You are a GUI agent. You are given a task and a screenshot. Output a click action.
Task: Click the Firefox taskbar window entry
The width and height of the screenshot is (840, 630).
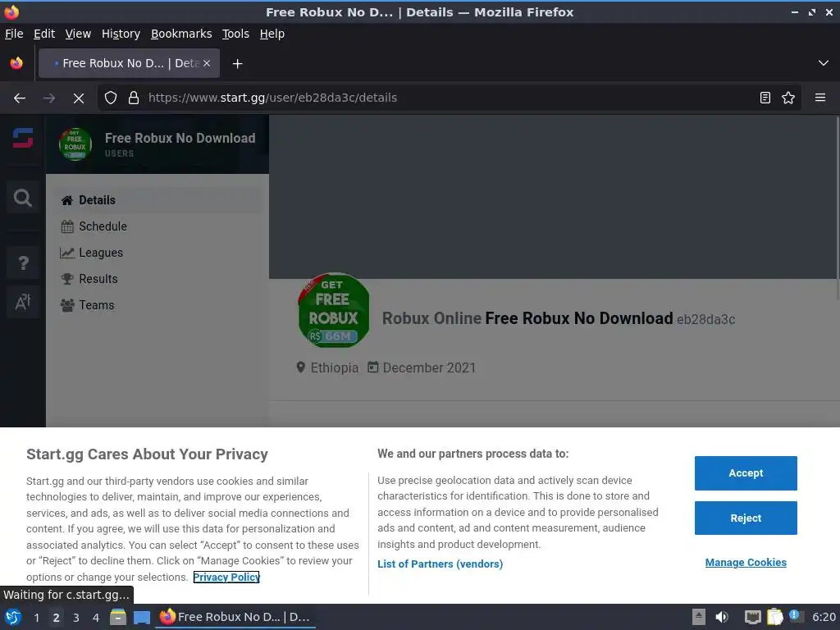(235, 617)
